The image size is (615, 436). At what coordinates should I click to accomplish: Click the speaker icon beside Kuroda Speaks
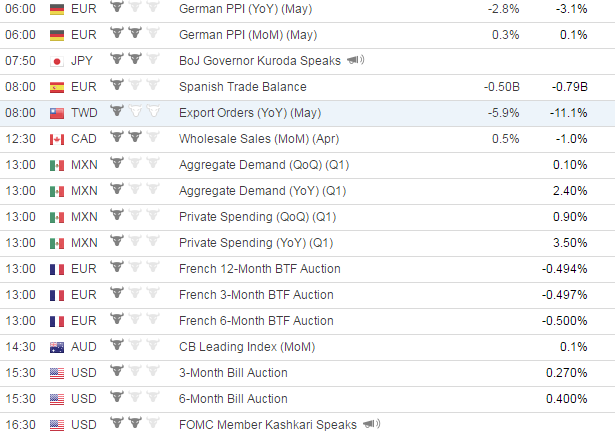click(x=356, y=60)
